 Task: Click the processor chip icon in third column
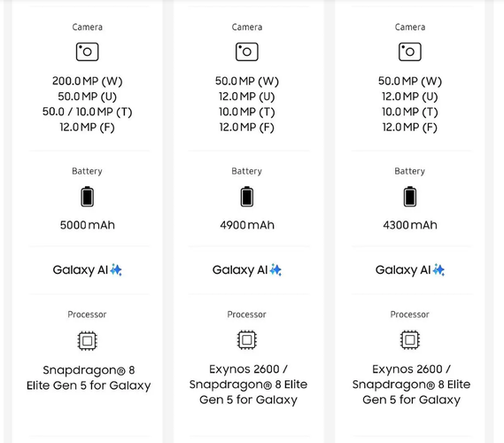(410, 340)
